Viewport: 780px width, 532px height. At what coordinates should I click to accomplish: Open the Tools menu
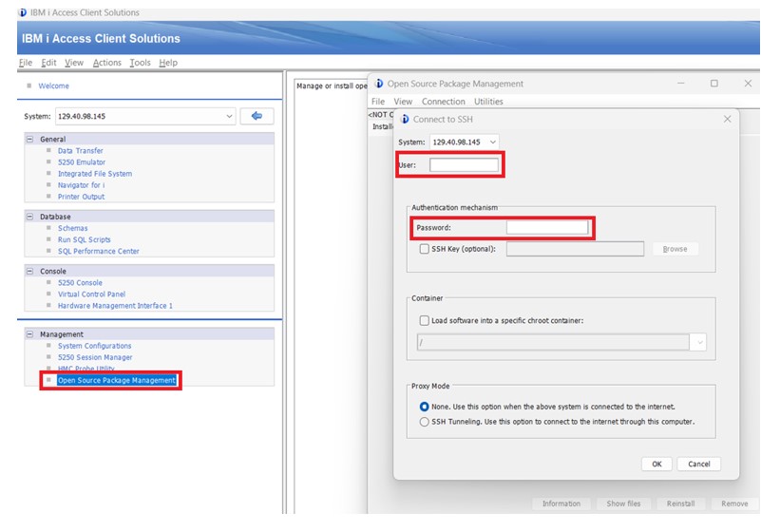coord(140,63)
